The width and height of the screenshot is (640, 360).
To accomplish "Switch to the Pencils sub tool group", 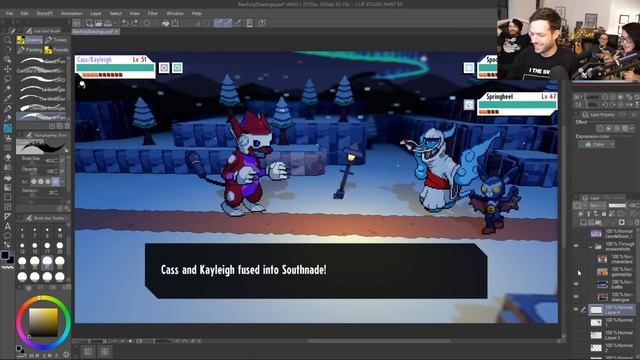I will tap(56, 50).
